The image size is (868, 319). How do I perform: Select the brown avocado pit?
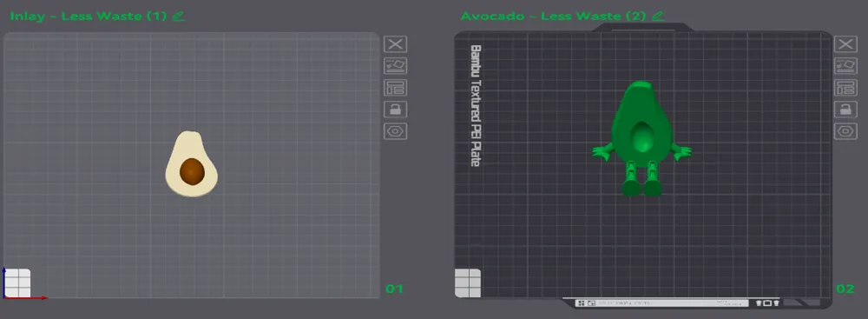(x=192, y=171)
